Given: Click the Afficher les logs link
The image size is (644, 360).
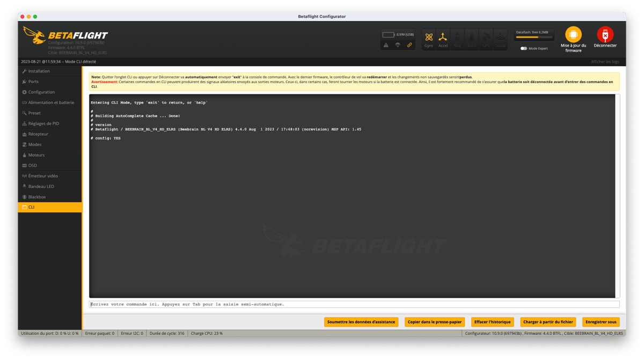Looking at the screenshot, I should [605, 62].
